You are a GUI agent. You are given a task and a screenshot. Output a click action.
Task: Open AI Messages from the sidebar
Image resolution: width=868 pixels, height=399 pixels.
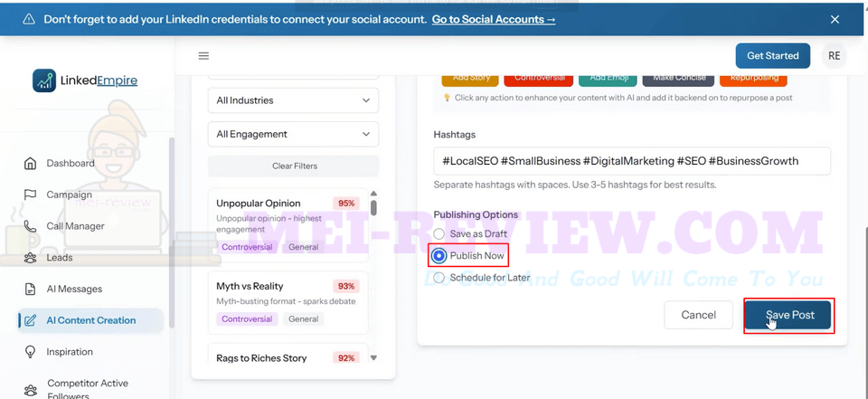point(74,290)
